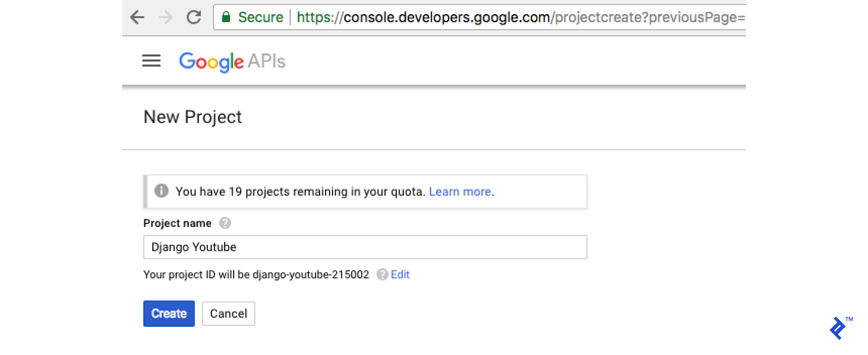Screen dimensions: 868x355
Task: Click the browser forward arrow
Action: coord(167,17)
